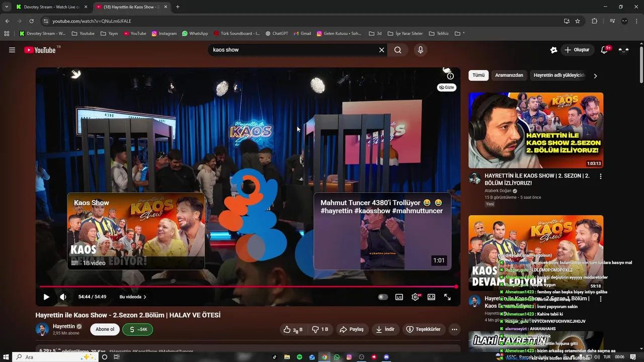This screenshot has width=644, height=362.
Task: Open Kaos Show playlist end card
Action: point(136,231)
